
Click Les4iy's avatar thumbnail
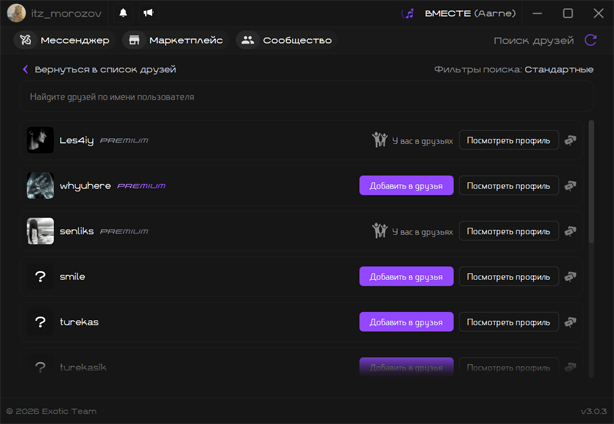click(x=40, y=140)
